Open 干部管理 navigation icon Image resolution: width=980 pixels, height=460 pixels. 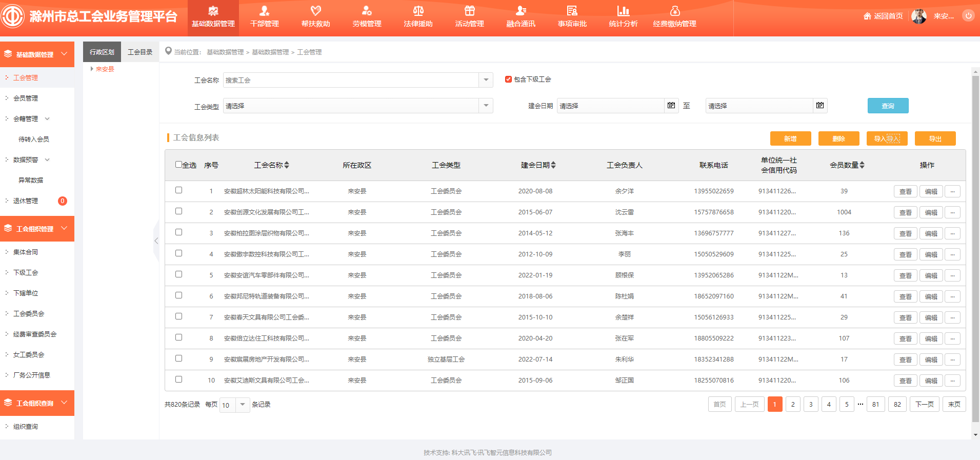tap(265, 11)
